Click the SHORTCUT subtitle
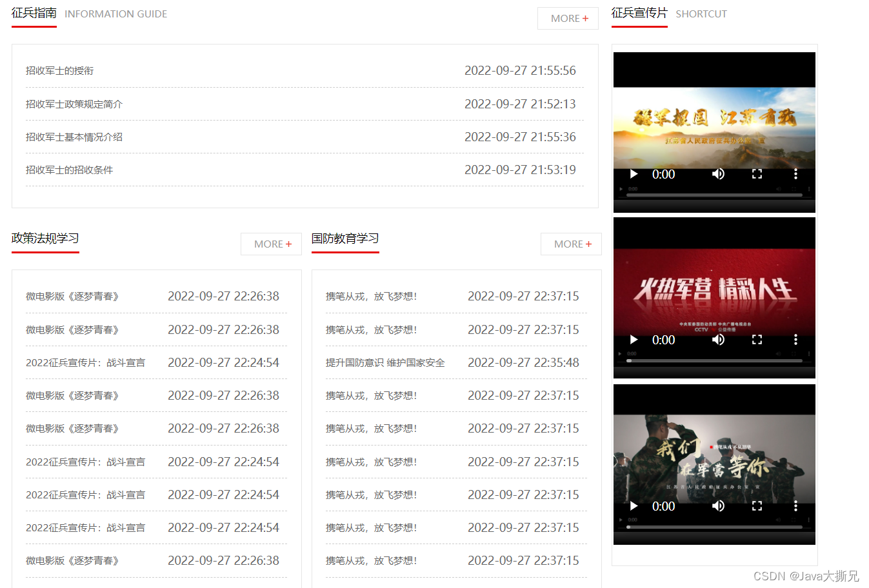Screen dimensions: 869x588 [701, 14]
